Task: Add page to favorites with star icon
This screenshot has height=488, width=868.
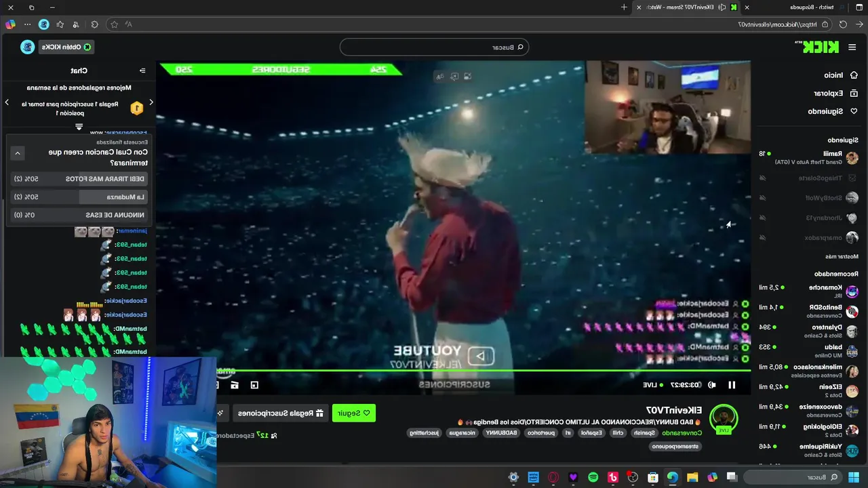Action: click(x=114, y=24)
